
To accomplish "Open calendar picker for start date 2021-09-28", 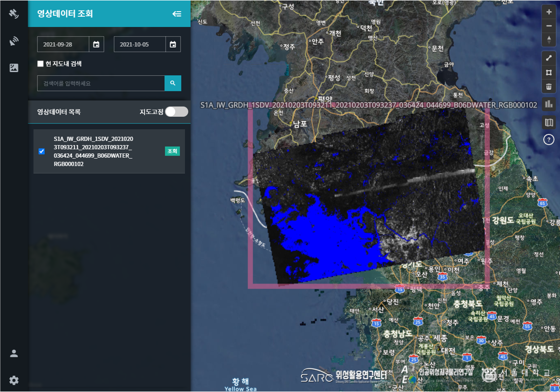I will click(96, 44).
